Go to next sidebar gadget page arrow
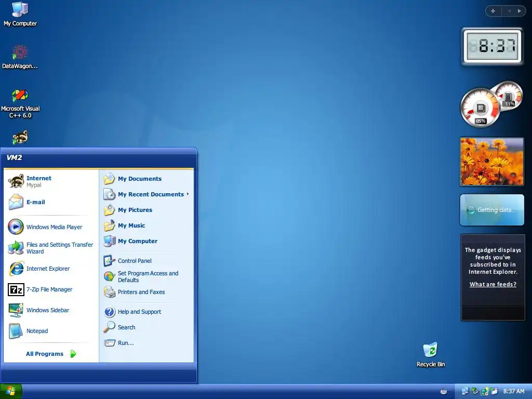 [x=519, y=11]
